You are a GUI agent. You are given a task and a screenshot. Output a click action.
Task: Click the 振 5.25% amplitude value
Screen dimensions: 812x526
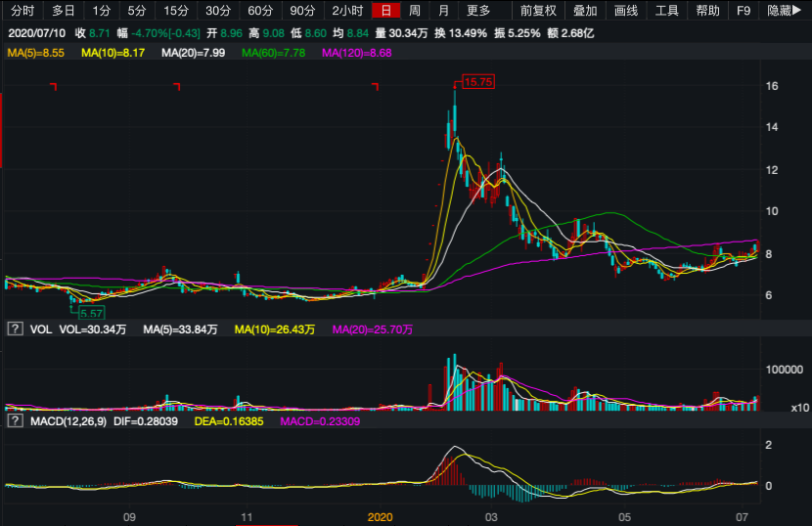point(517,33)
